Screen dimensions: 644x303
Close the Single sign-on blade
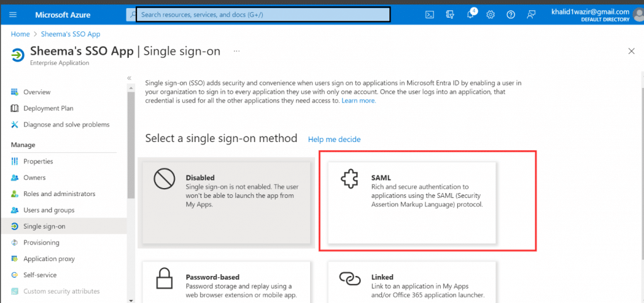[x=631, y=51]
